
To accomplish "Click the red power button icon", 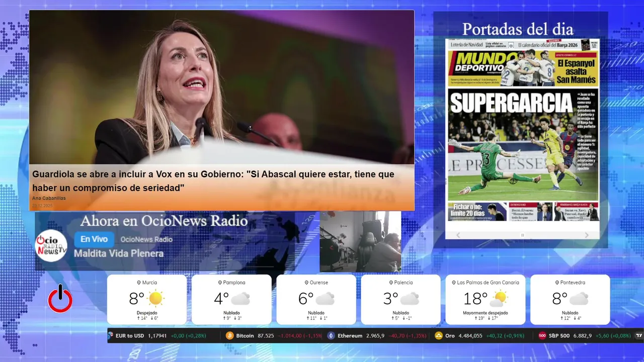I will click(x=60, y=299).
